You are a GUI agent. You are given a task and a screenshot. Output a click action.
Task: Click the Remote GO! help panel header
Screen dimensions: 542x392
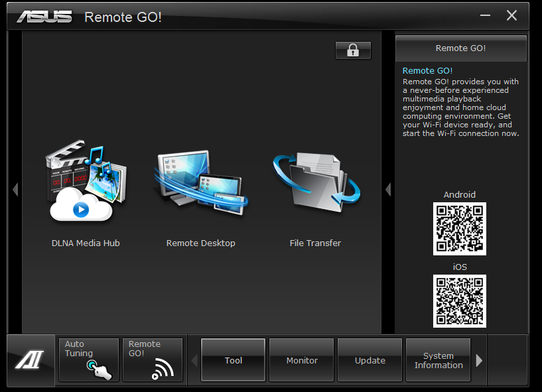pyautogui.click(x=460, y=48)
